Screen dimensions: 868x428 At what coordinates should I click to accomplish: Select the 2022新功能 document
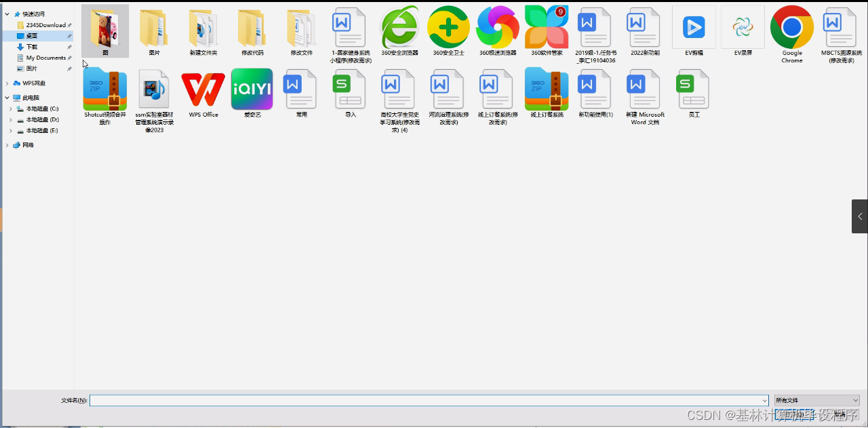coord(644,31)
